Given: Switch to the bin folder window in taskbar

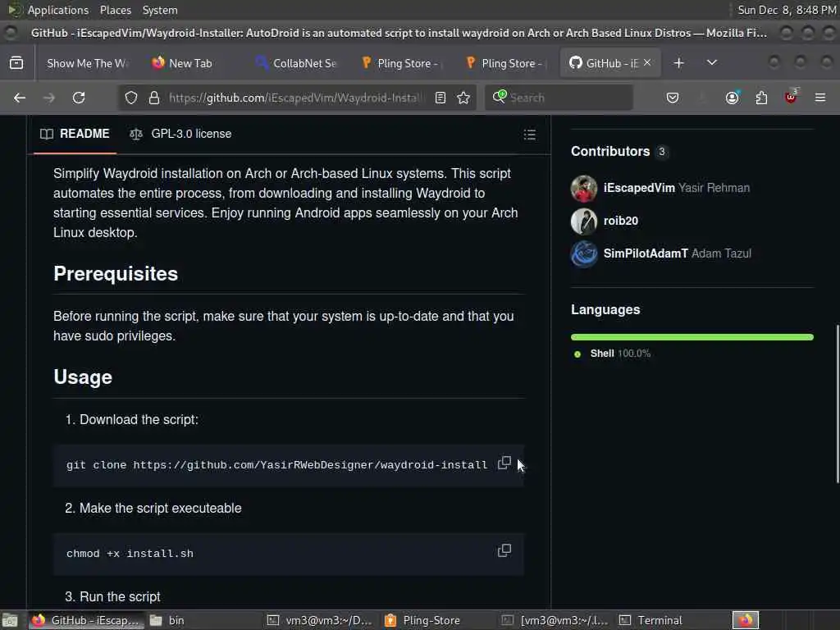Looking at the screenshot, I should 203,620.
